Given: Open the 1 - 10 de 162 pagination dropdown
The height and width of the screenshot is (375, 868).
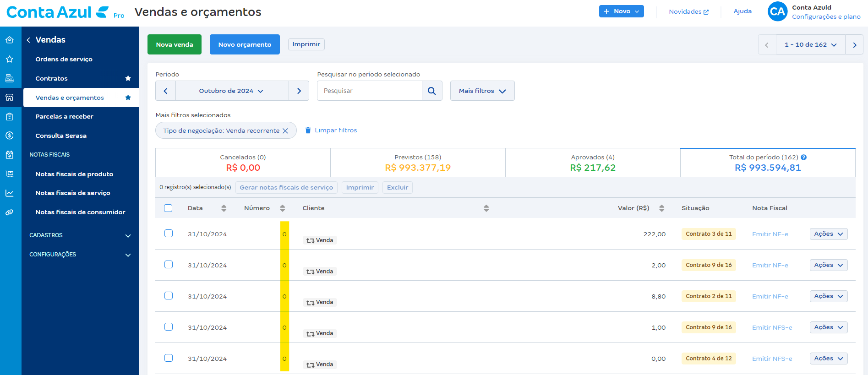Looking at the screenshot, I should [x=810, y=45].
